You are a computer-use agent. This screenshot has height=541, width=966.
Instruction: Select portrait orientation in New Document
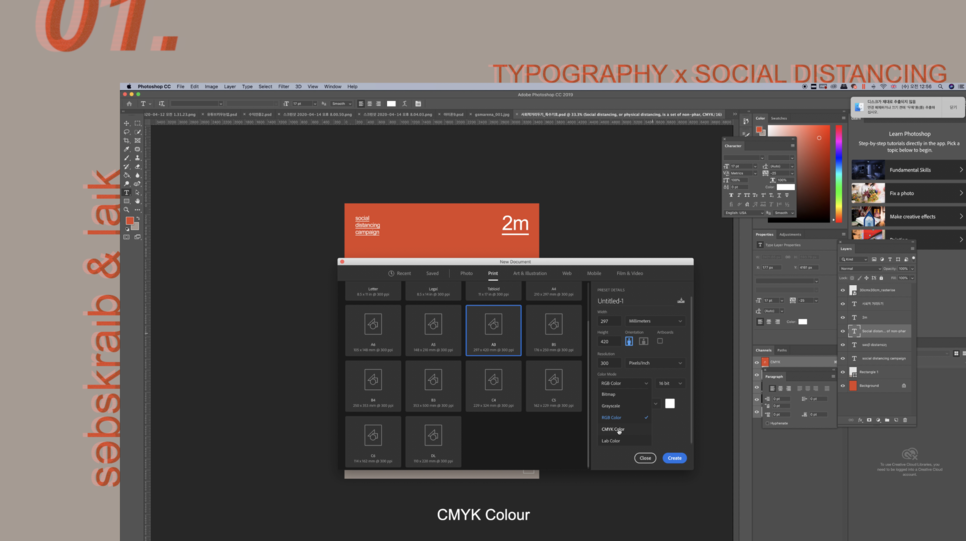click(x=629, y=341)
